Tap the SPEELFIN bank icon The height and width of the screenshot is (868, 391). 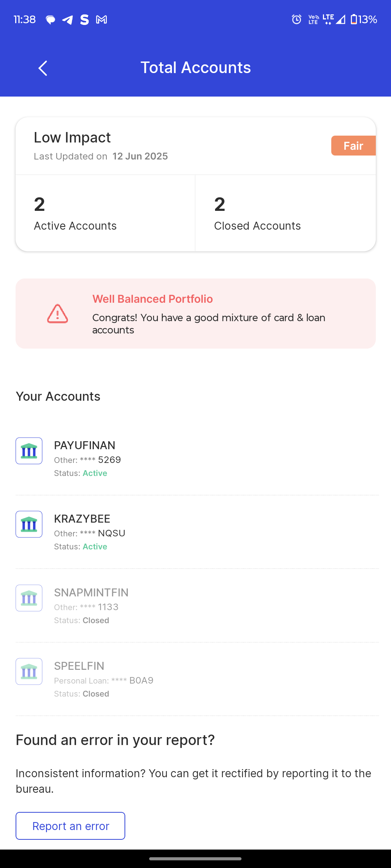(x=29, y=672)
